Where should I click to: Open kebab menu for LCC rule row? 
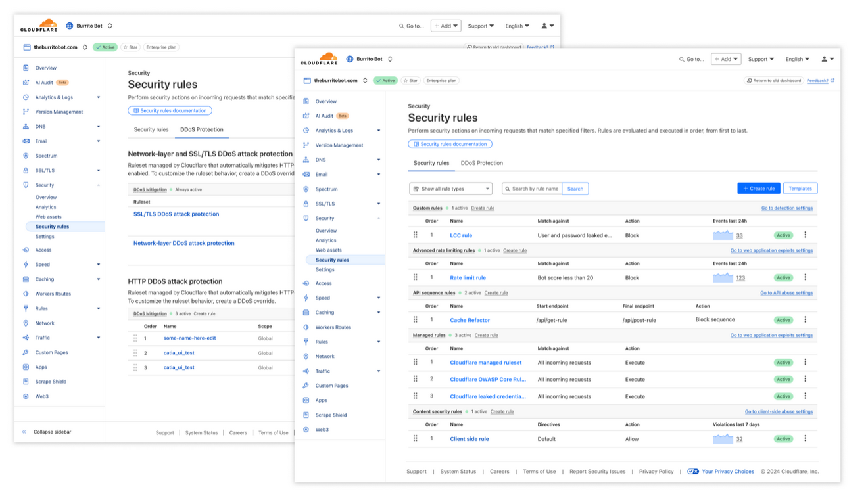pyautogui.click(x=805, y=235)
